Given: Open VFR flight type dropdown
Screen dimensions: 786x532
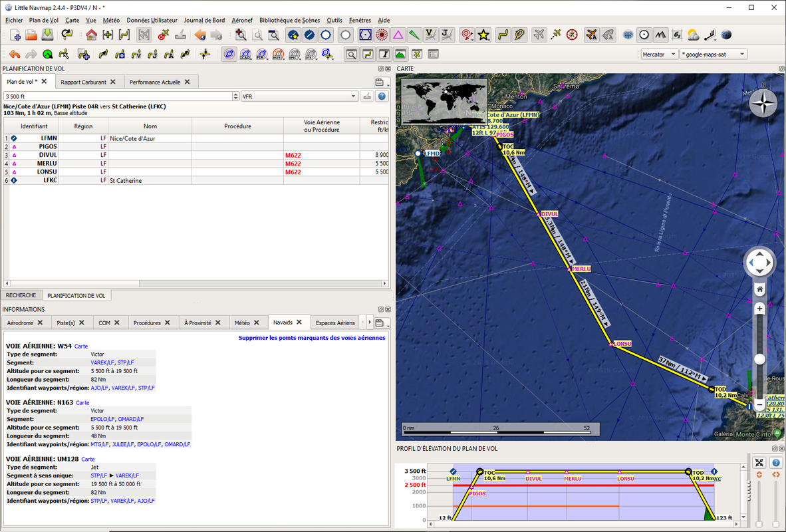Looking at the screenshot, I should point(299,96).
